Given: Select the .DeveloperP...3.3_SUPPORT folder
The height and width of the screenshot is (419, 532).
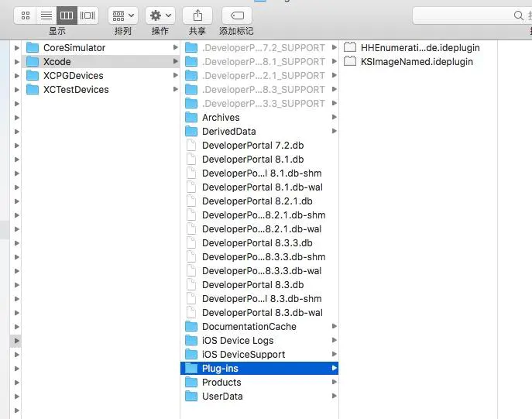Looking at the screenshot, I should coord(259,104).
